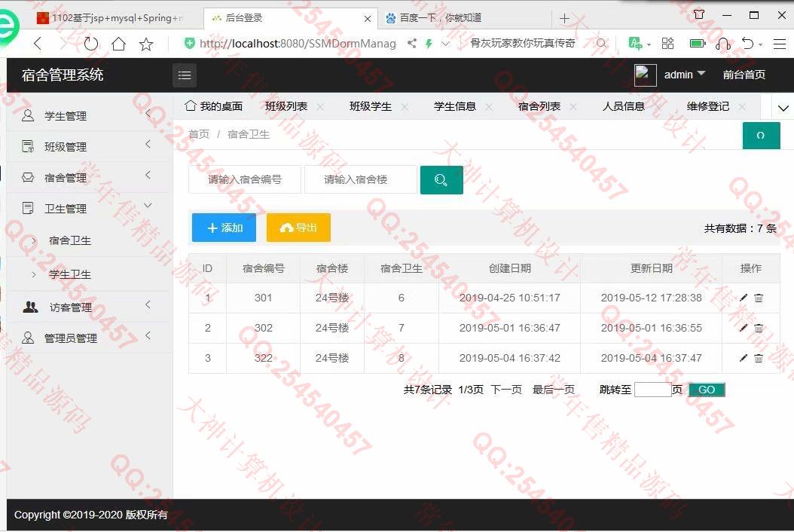Click the lightning speed-mode icon
The width and height of the screenshot is (794, 532).
click(x=429, y=44)
